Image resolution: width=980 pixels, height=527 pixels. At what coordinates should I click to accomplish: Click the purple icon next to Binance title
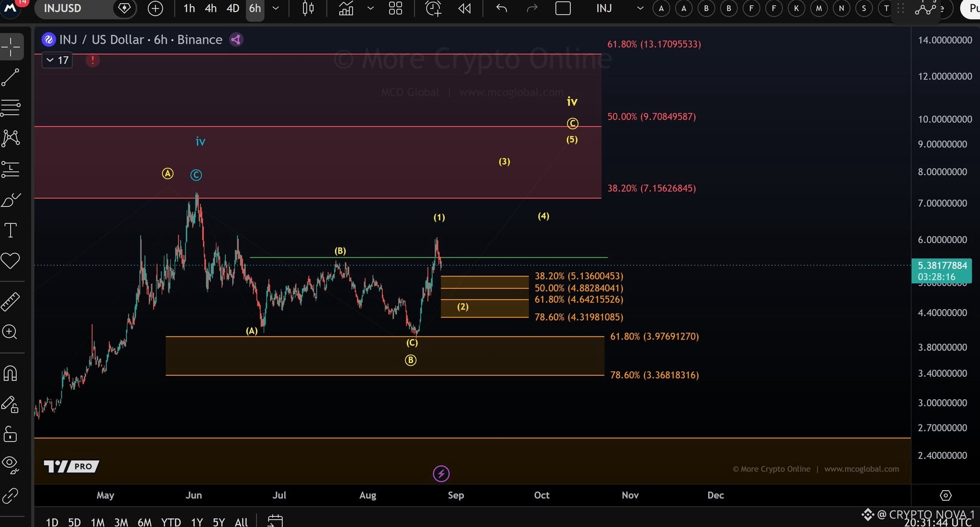(236, 39)
